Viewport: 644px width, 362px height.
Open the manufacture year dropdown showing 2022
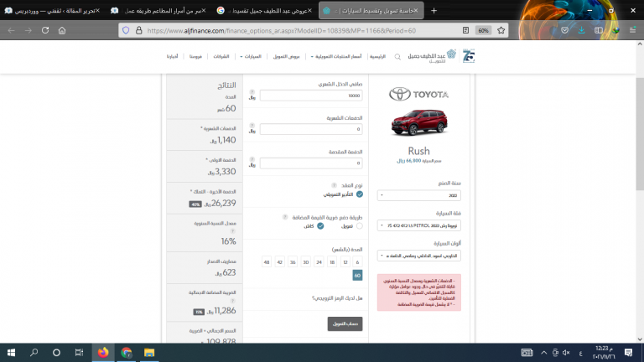[419, 195]
